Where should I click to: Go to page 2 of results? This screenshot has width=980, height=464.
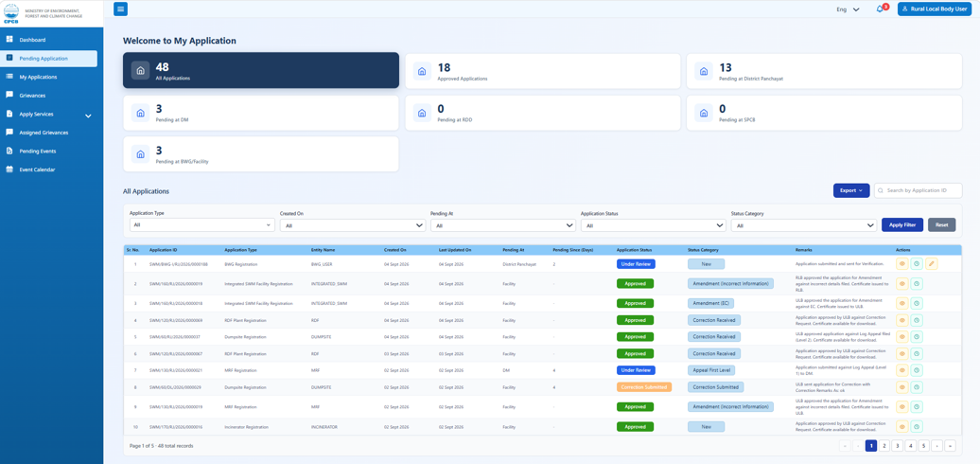click(x=884, y=446)
